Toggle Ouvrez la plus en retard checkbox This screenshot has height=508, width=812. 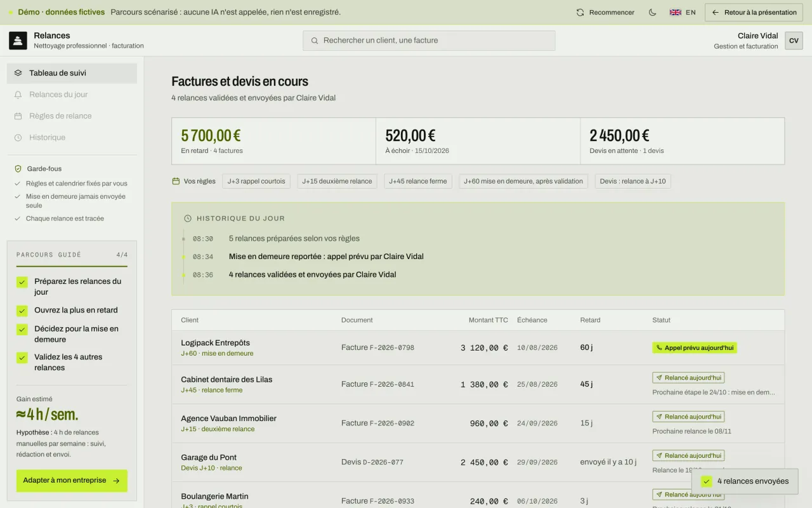pyautogui.click(x=22, y=311)
